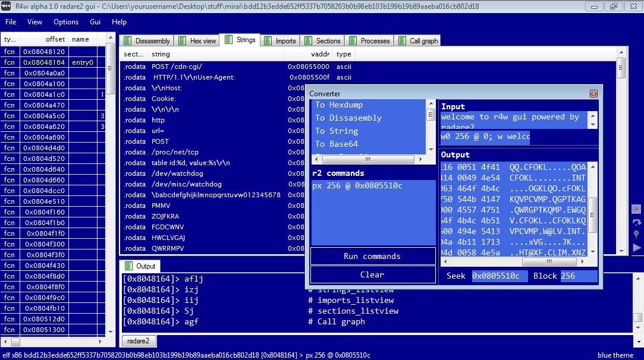Viewport: 644px width, 360px height.
Task: Switch to the Hex view tab
Action: coord(196,40)
